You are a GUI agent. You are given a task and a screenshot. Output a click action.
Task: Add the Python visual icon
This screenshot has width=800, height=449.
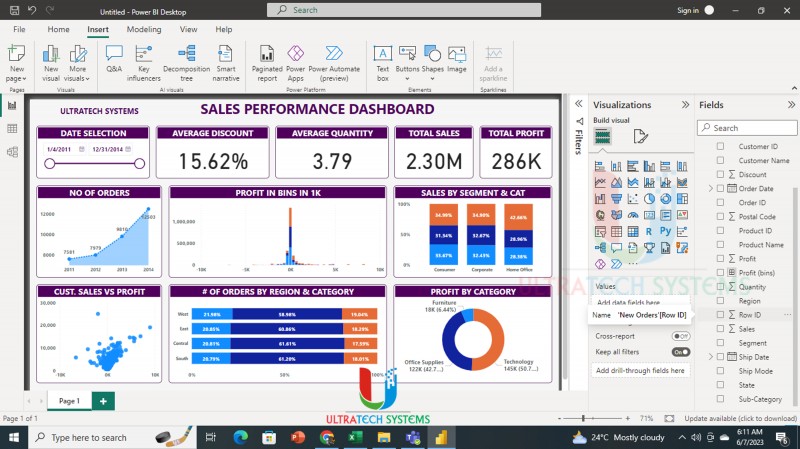point(665,231)
